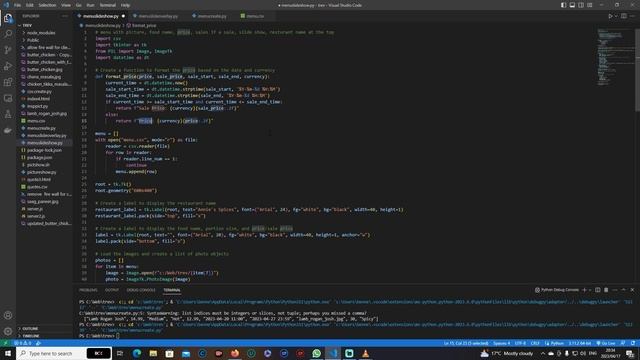Open the Docker view in the activity bar
Viewport: 640px width, 360px height.
click(x=8, y=131)
